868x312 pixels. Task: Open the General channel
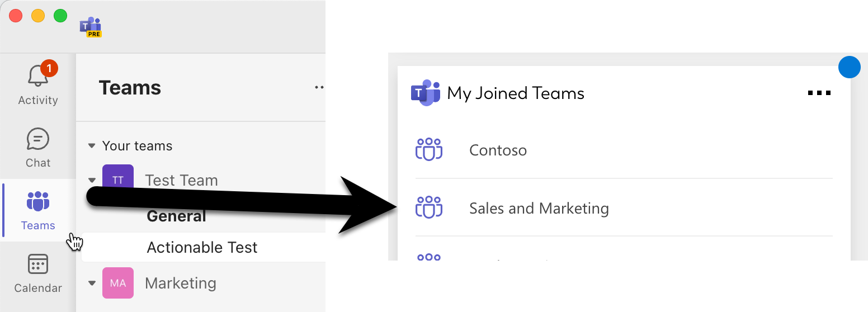pyautogui.click(x=176, y=216)
